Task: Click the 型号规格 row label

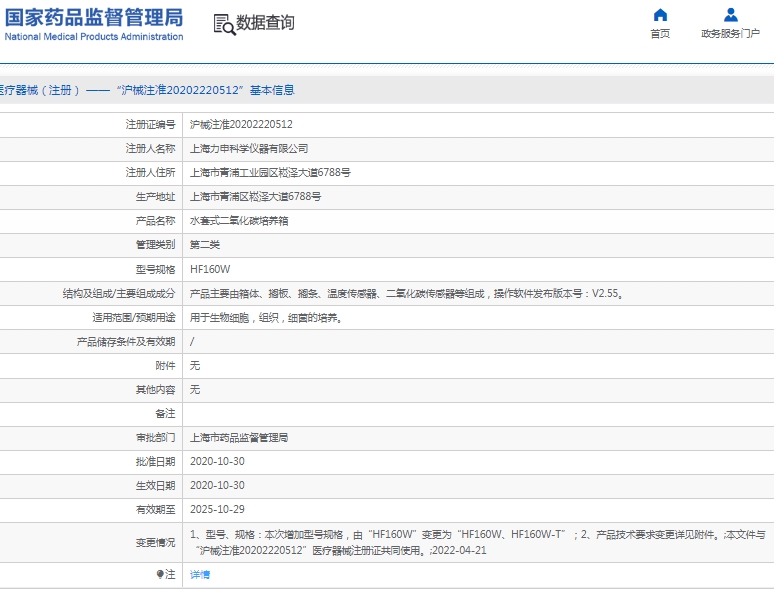Action: tap(155, 269)
